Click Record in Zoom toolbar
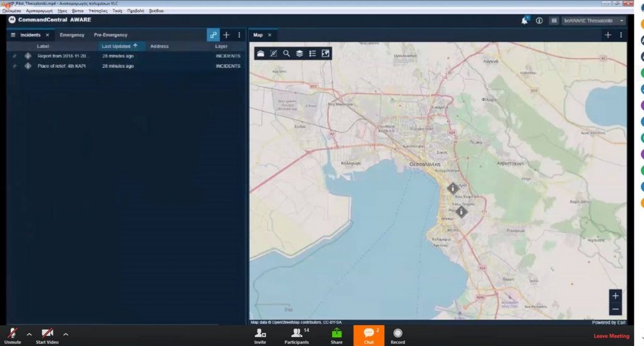Viewport: 644px width, 346px height. [397, 336]
